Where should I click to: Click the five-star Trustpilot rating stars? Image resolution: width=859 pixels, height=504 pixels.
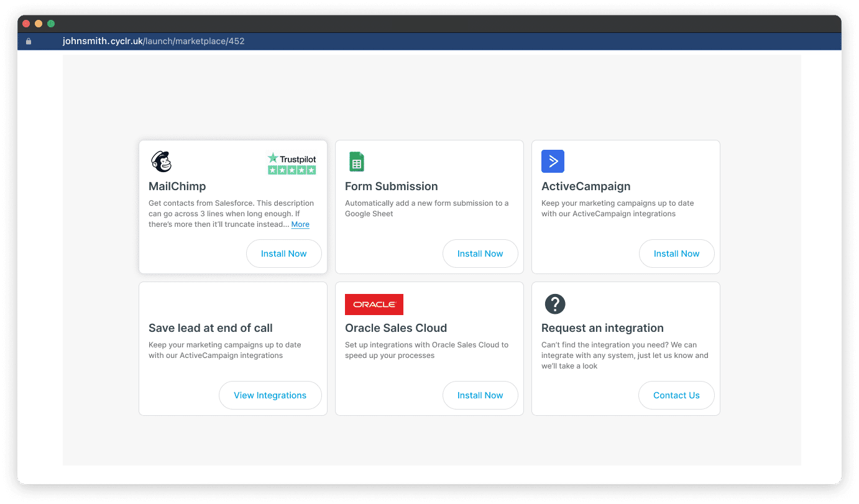click(292, 169)
